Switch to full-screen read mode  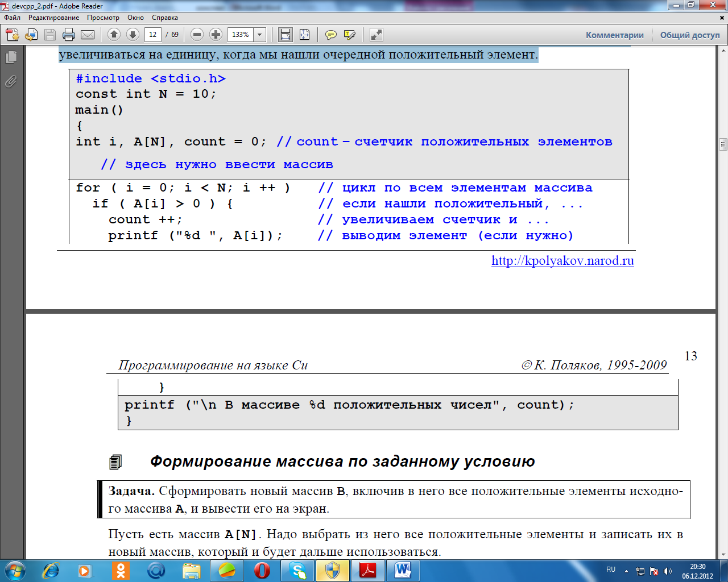[x=376, y=35]
